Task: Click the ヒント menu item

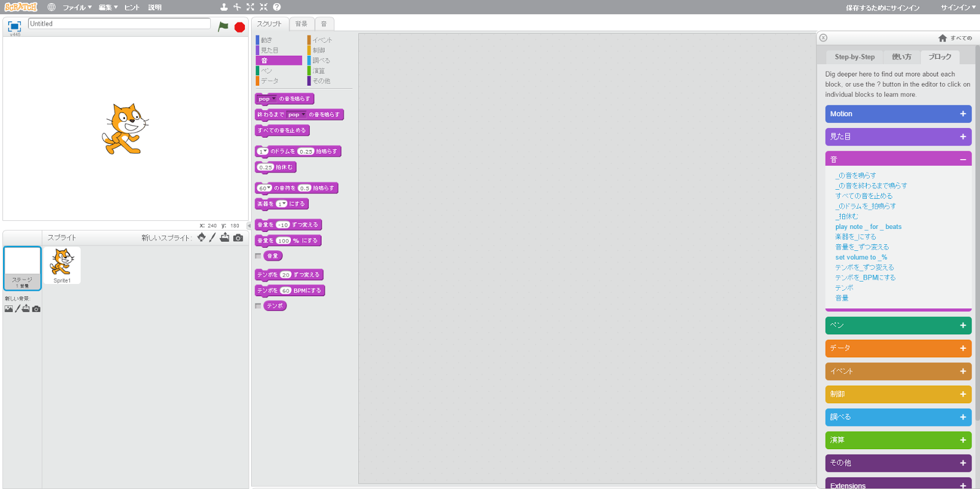Action: [x=132, y=7]
